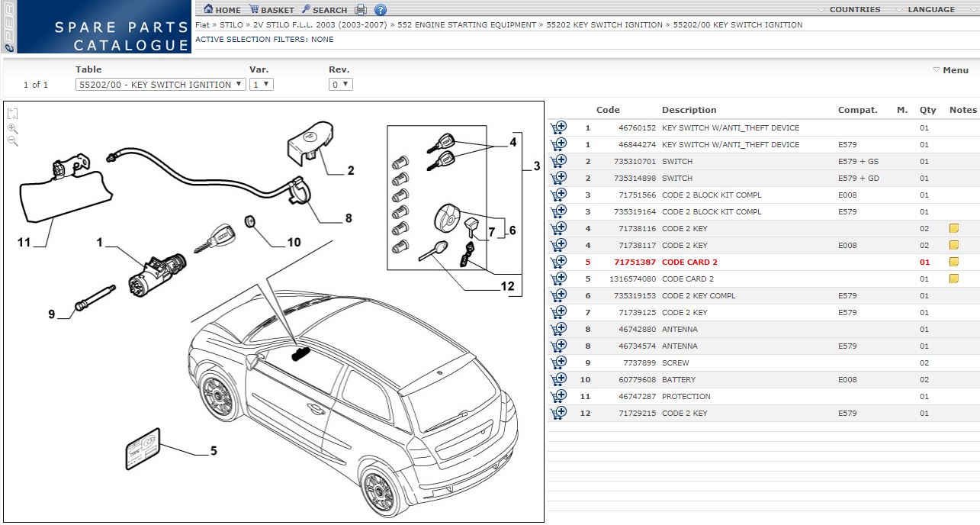The image size is (980, 525).
Task: Open the Var. dropdown
Action: pyautogui.click(x=262, y=85)
